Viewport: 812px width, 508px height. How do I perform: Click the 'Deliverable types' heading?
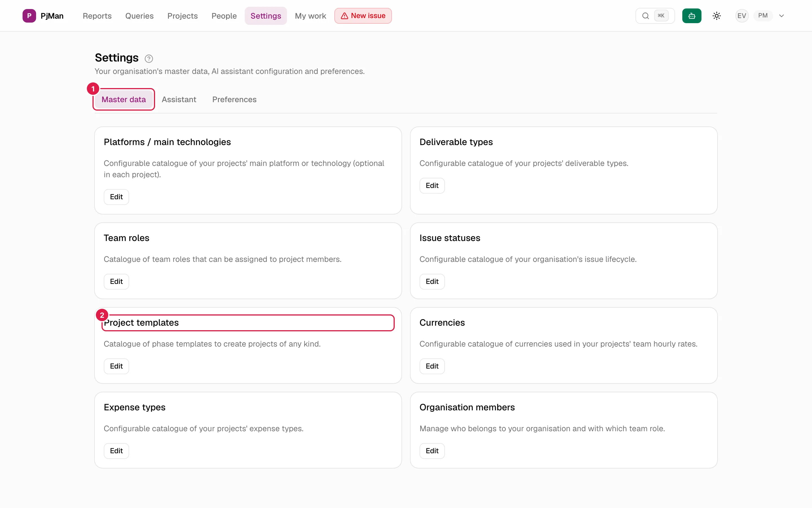456,142
